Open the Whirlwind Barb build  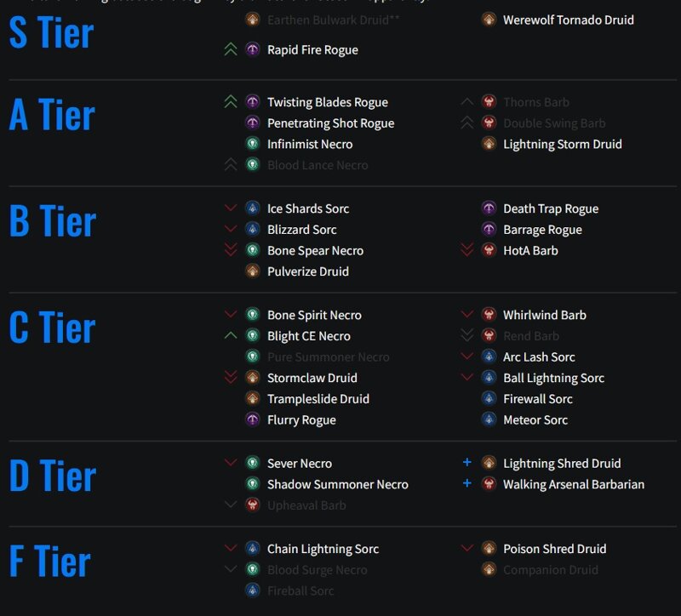coord(545,315)
